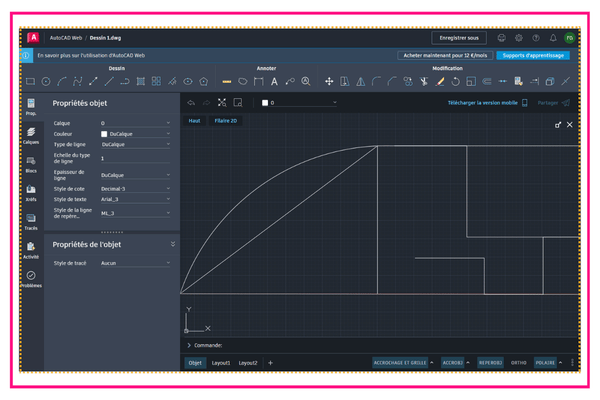
Task: Toggle REPEROBJ object tracking
Action: coord(490,362)
